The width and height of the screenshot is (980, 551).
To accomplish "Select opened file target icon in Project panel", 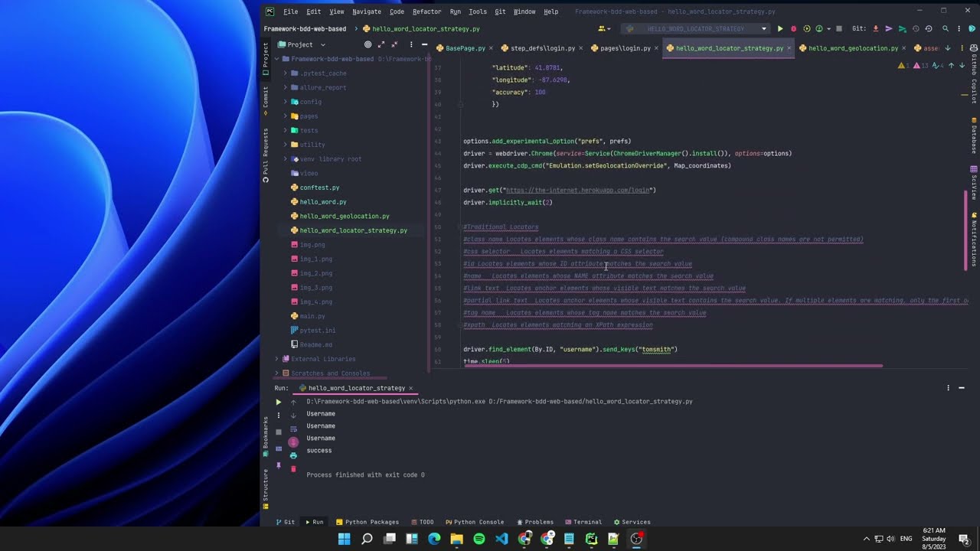I will tap(367, 44).
